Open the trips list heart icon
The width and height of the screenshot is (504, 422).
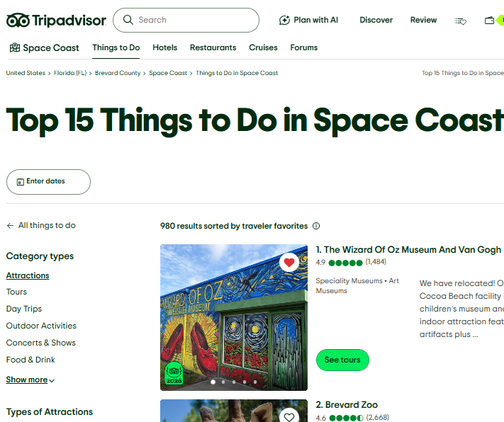coord(461,21)
